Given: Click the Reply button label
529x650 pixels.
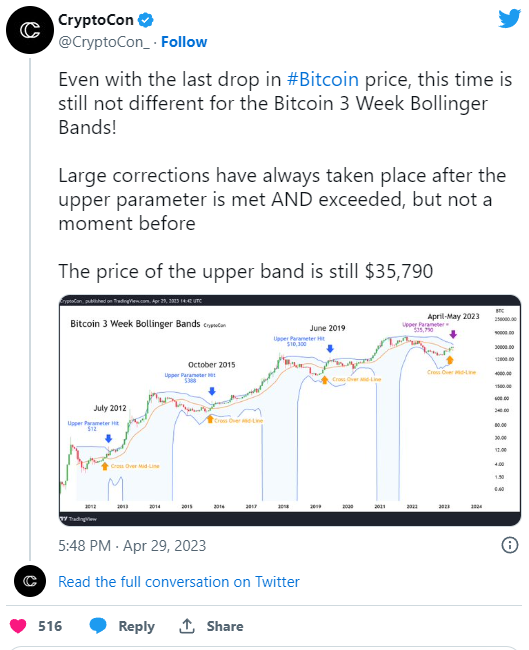Looking at the screenshot, I should (x=136, y=626).
